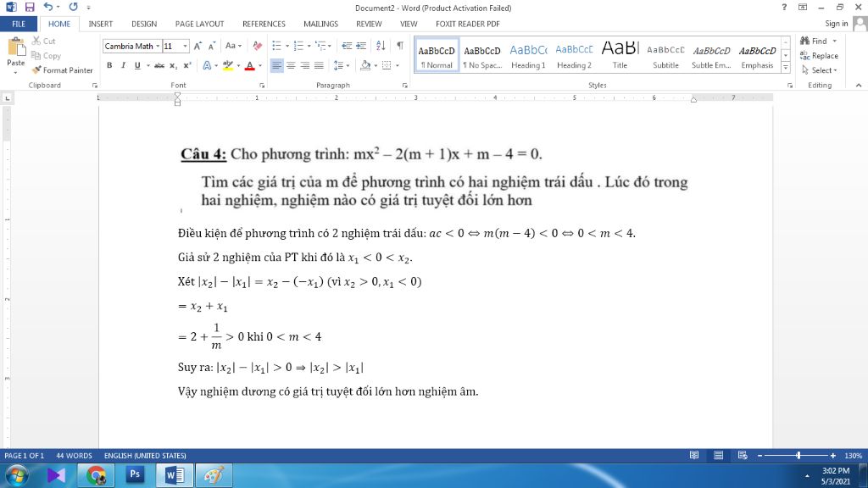Image resolution: width=868 pixels, height=488 pixels.
Task: Expand the Change Case Aa dropdown
Action: tap(233, 46)
